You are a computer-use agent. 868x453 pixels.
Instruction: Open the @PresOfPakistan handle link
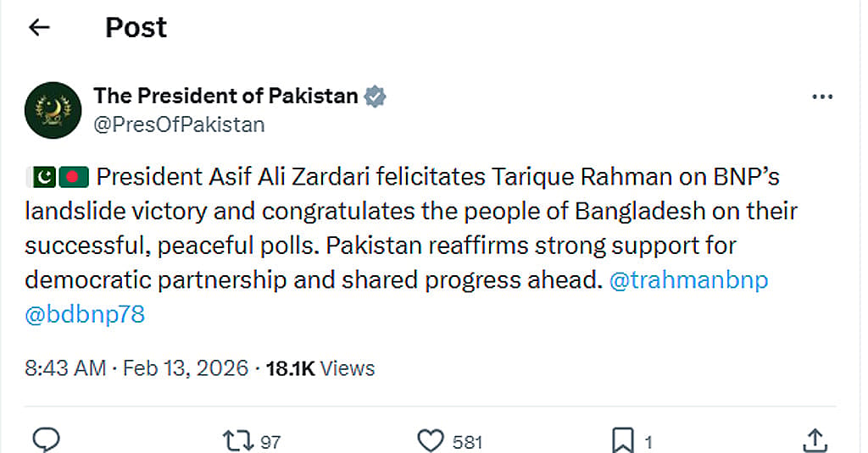[180, 125]
